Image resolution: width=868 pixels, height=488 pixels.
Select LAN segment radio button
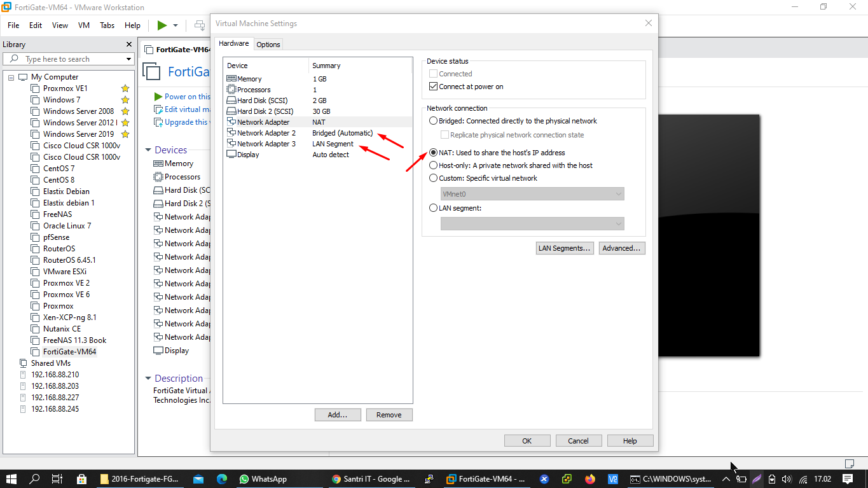pos(434,208)
